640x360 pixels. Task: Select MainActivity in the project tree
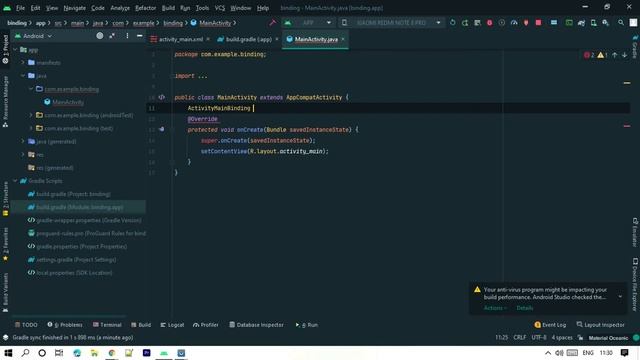68,102
